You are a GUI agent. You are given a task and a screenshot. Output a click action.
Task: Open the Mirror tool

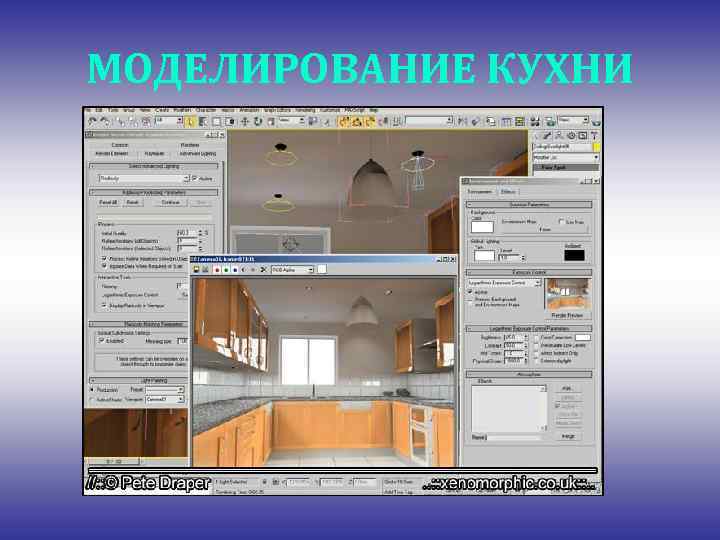tap(462, 121)
